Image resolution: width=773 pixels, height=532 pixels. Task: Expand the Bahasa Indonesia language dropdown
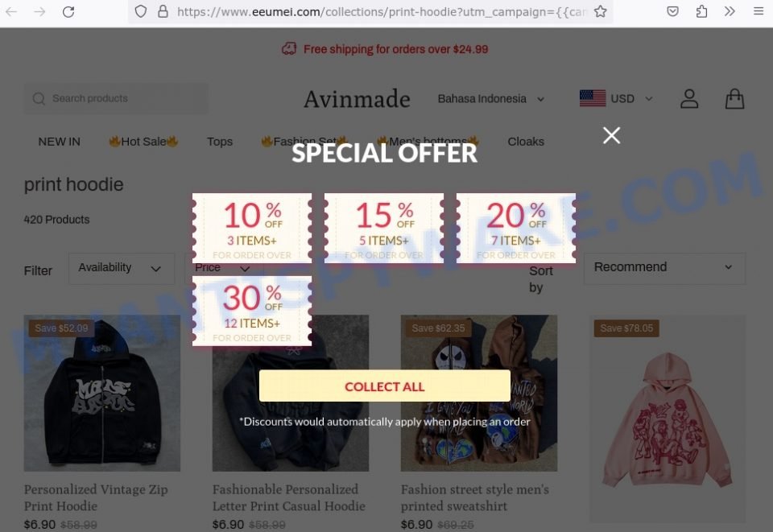(x=491, y=98)
